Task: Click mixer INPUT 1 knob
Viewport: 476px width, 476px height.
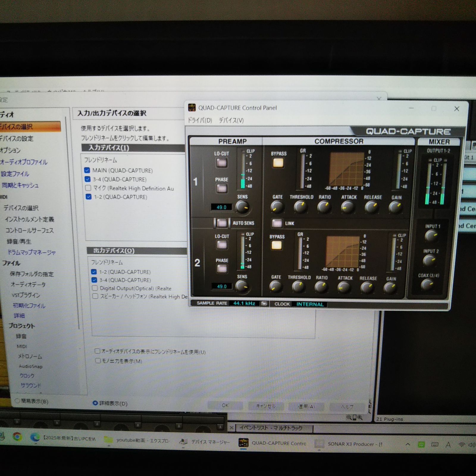Action: (431, 237)
